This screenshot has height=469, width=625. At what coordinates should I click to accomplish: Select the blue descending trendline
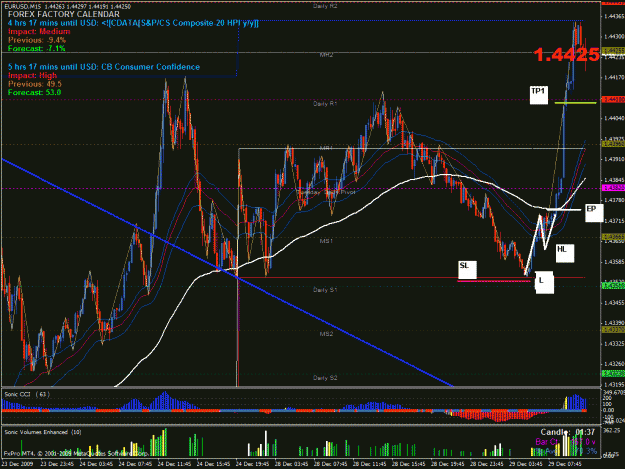tap(227, 273)
